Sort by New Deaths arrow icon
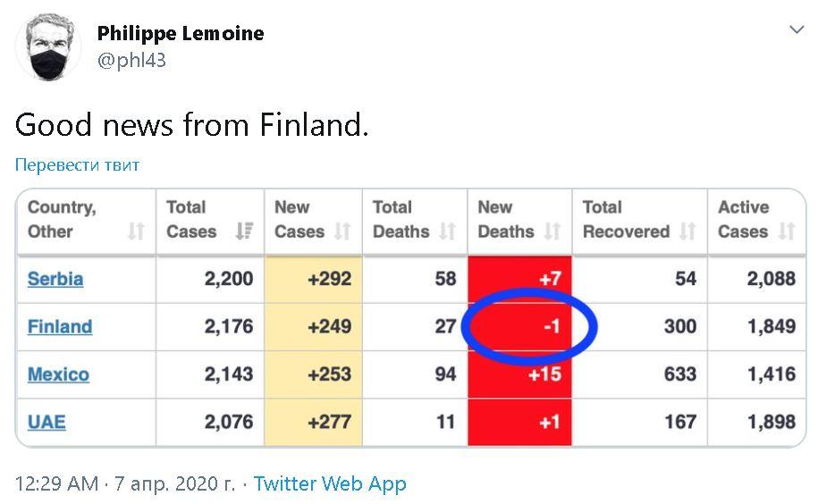 click(x=552, y=232)
